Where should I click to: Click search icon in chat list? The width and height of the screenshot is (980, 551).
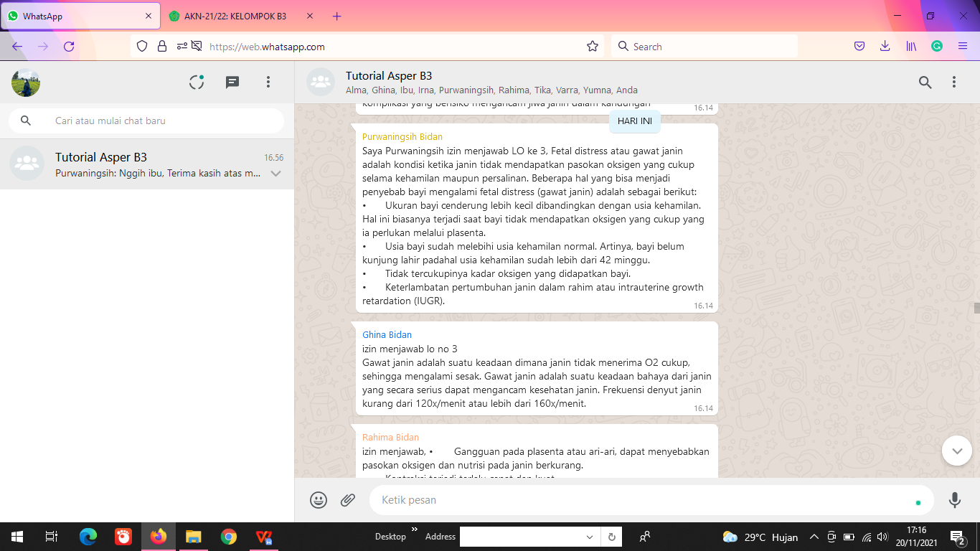(x=26, y=121)
